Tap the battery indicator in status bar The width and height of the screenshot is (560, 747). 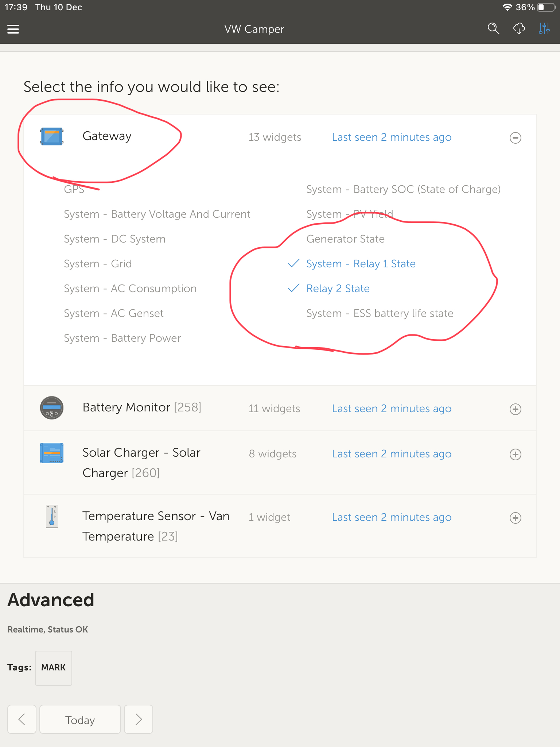pyautogui.click(x=546, y=7)
